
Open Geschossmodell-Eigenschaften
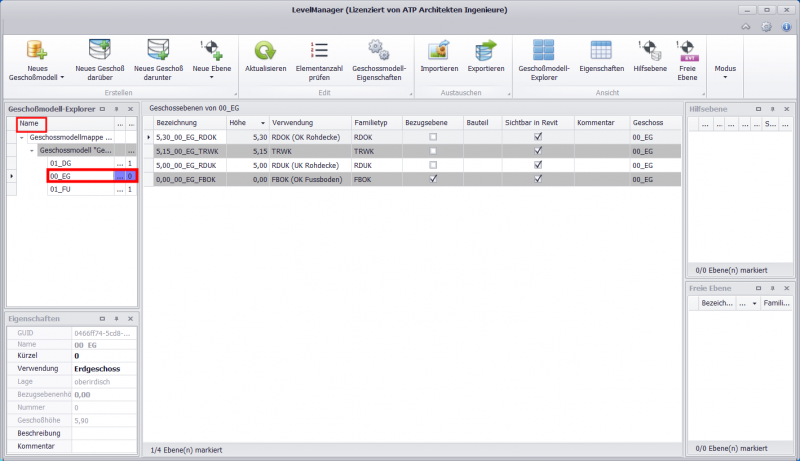pos(379,60)
